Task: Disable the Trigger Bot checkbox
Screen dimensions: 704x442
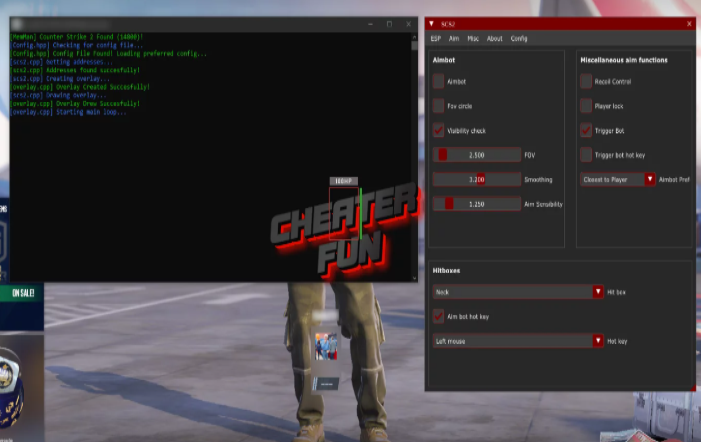Action: click(x=586, y=130)
